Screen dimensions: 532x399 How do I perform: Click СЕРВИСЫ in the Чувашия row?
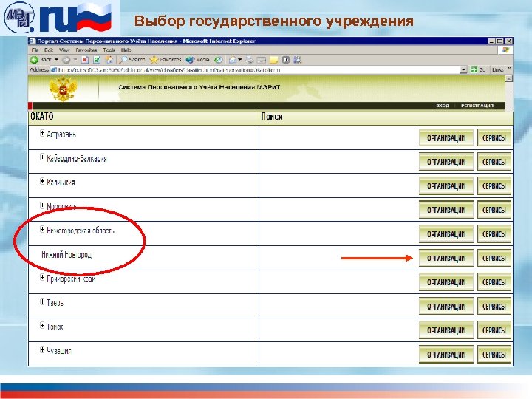pyautogui.click(x=494, y=355)
